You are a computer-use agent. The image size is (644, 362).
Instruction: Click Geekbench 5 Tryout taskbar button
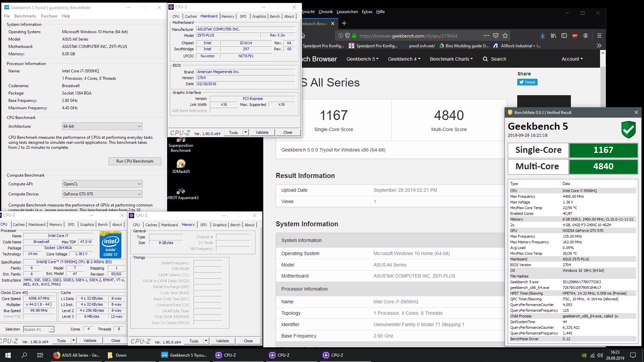(x=184, y=355)
